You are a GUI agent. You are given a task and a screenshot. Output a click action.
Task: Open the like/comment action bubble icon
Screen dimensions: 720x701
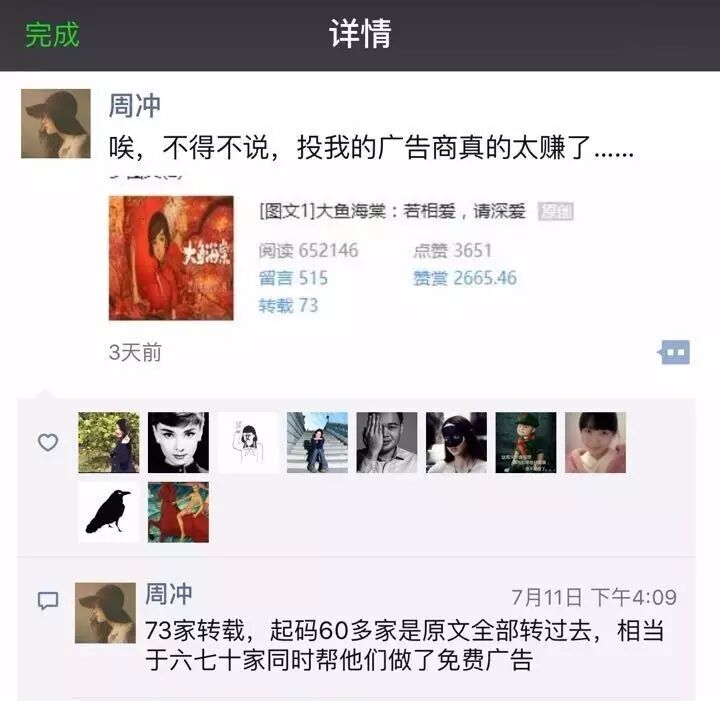pos(673,352)
